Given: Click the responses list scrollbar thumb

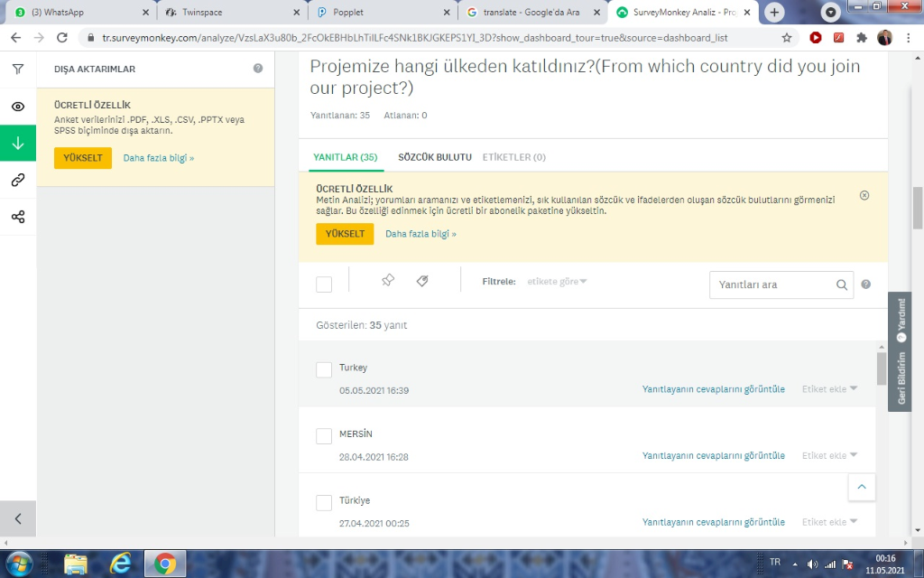Looking at the screenshot, I should (x=881, y=368).
